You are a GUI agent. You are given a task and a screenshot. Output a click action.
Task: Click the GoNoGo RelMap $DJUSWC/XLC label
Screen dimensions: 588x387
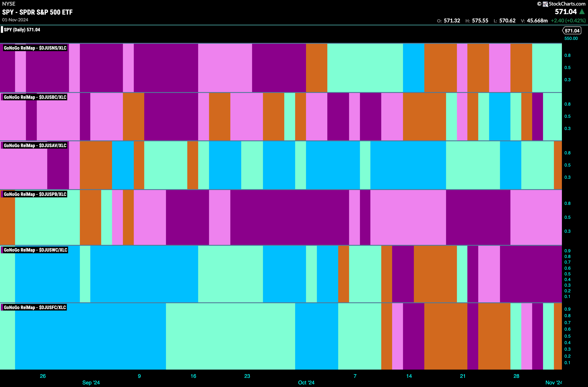point(35,250)
